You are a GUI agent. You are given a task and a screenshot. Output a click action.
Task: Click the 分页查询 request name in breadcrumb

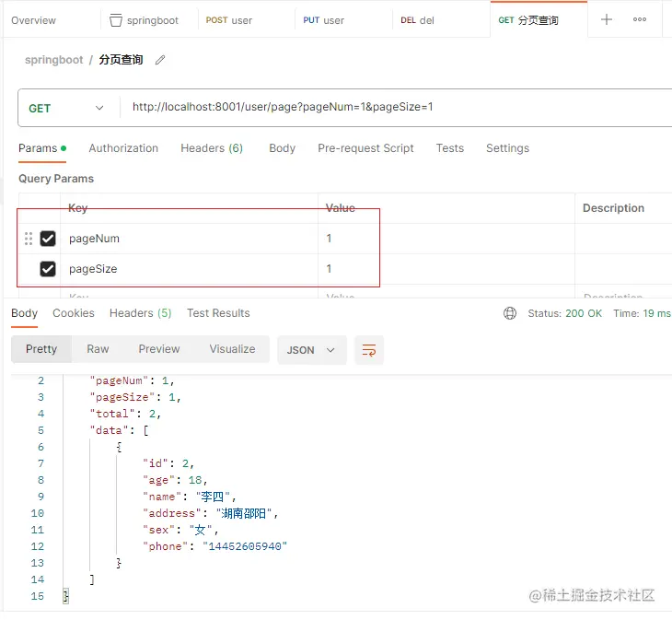(121, 60)
